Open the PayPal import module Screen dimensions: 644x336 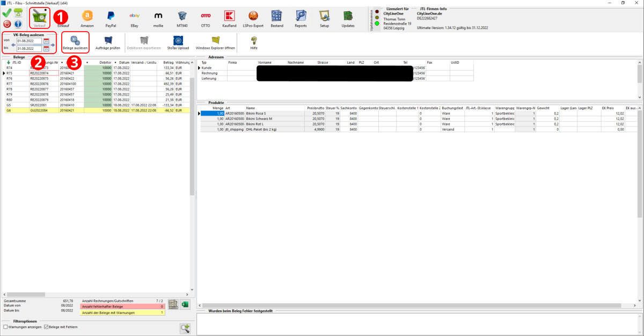111,18
